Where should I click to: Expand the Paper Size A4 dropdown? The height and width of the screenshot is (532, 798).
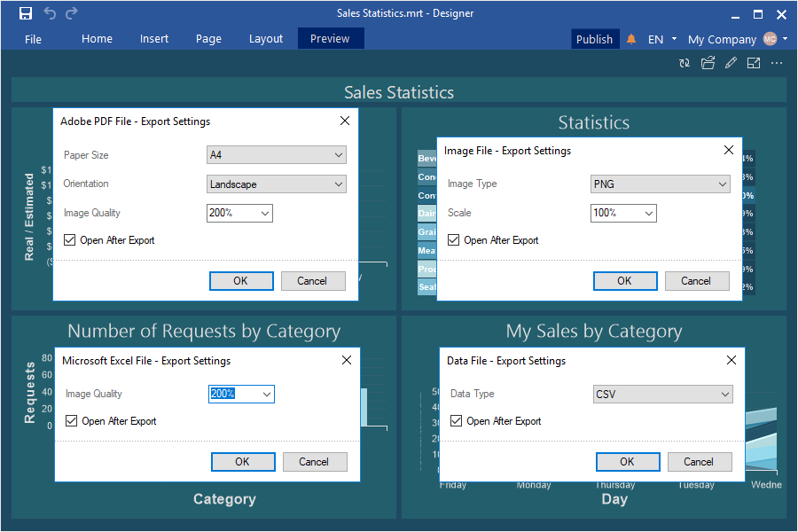tap(276, 155)
